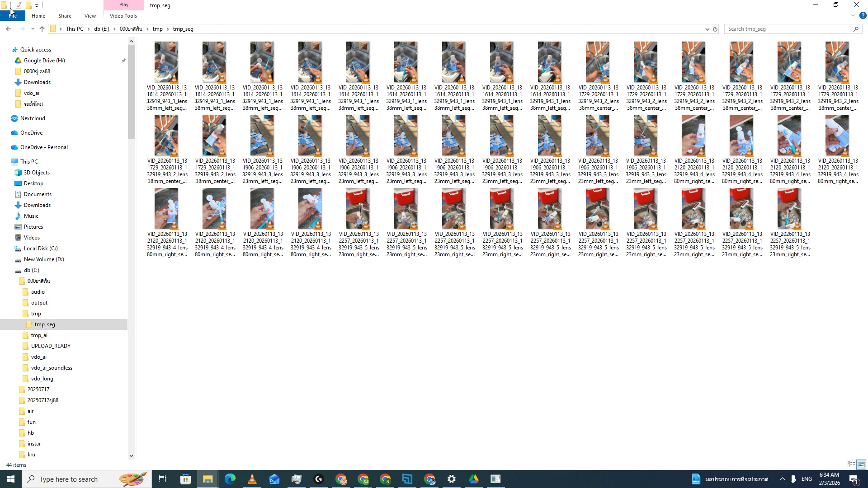Click the Back navigation arrow

point(9,29)
